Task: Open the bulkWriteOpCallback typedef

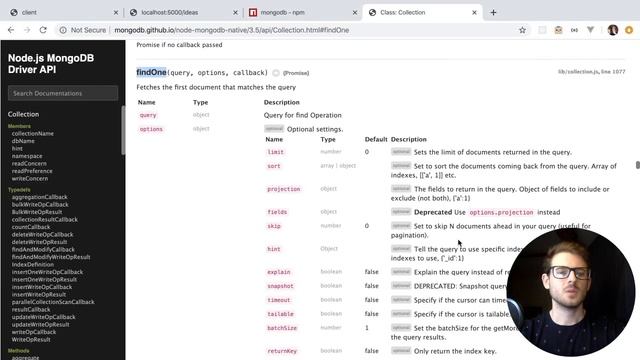Action: pos(40,204)
